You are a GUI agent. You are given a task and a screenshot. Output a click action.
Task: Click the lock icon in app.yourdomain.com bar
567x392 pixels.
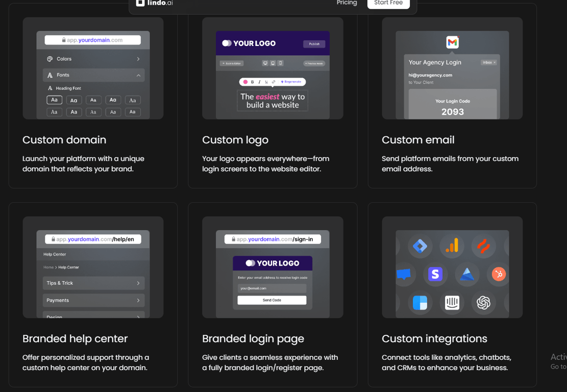coord(64,40)
